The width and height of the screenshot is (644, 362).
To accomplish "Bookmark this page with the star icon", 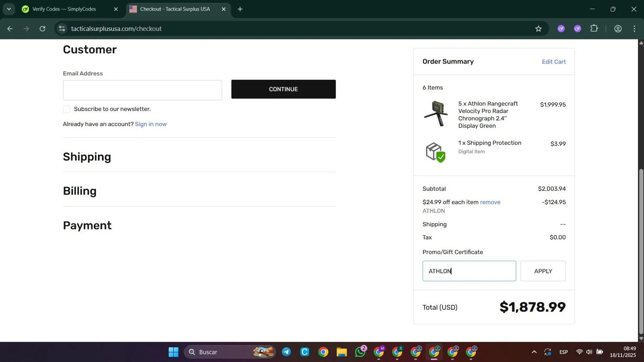I will (538, 29).
